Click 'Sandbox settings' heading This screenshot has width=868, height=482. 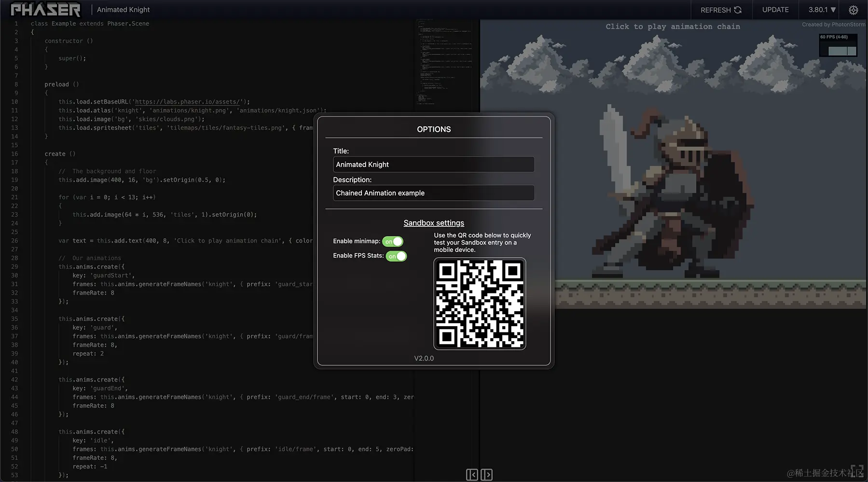pos(434,223)
